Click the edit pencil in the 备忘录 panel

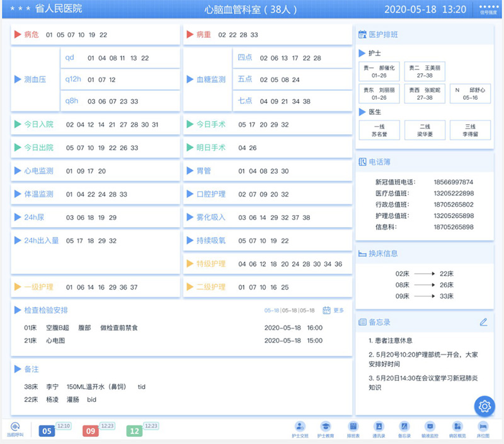(x=483, y=322)
